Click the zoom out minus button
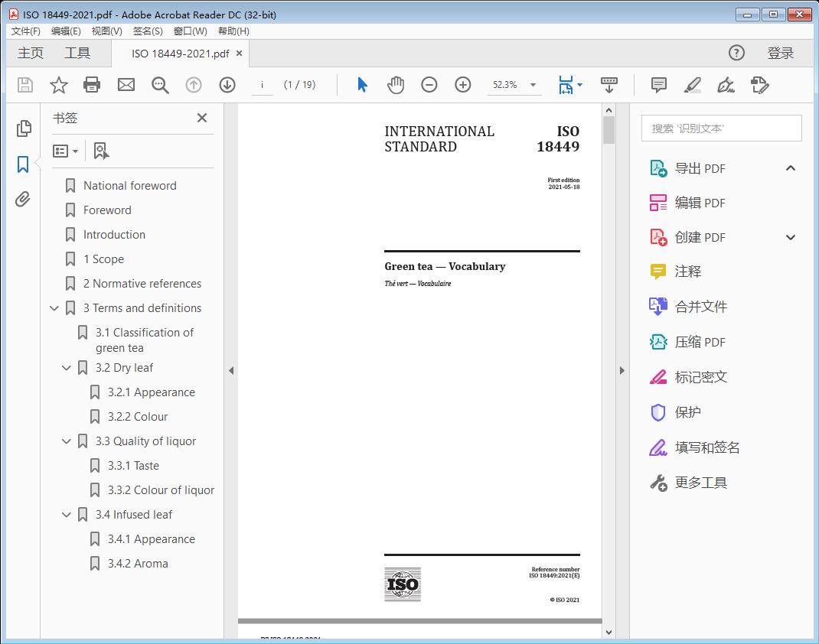The height and width of the screenshot is (644, 819). pos(429,85)
